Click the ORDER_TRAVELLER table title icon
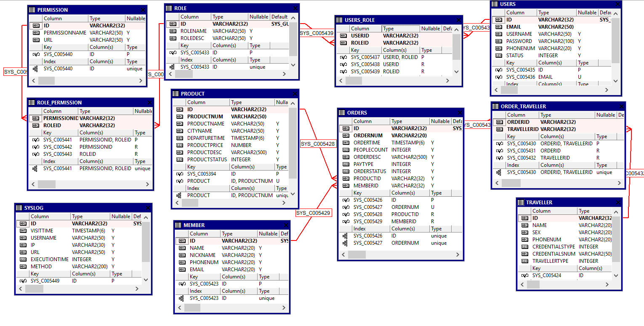 point(495,106)
